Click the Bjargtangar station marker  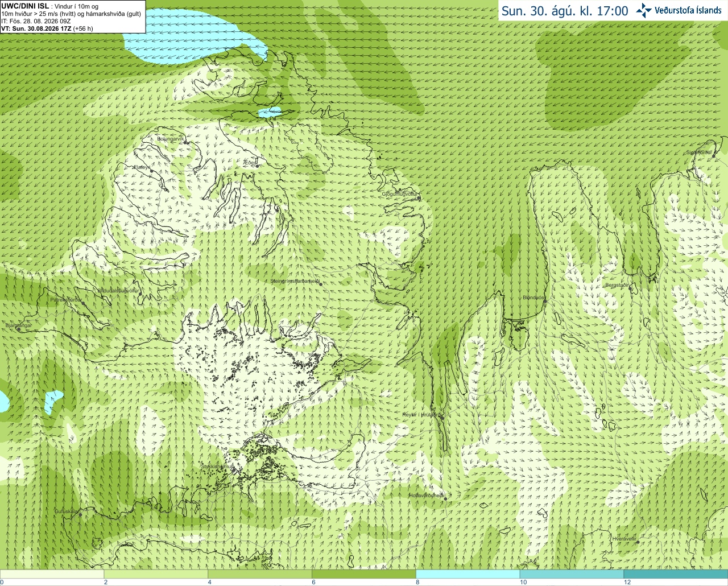18,329
